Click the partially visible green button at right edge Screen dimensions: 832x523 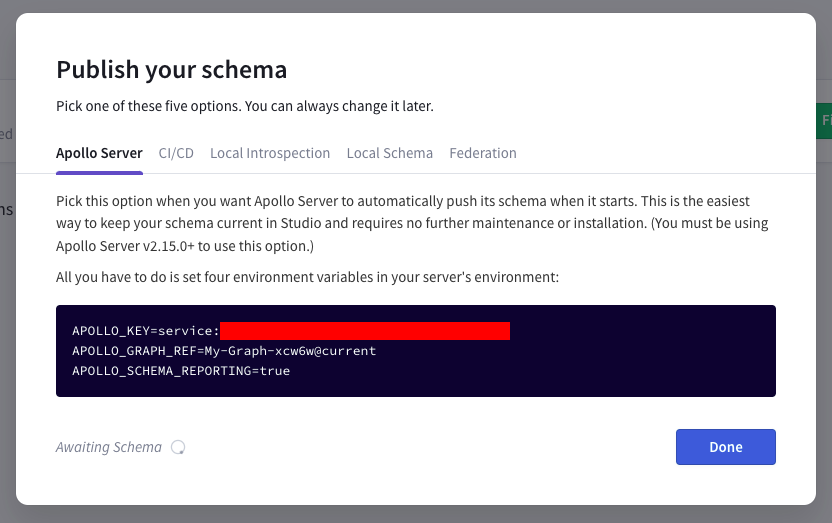tap(824, 120)
